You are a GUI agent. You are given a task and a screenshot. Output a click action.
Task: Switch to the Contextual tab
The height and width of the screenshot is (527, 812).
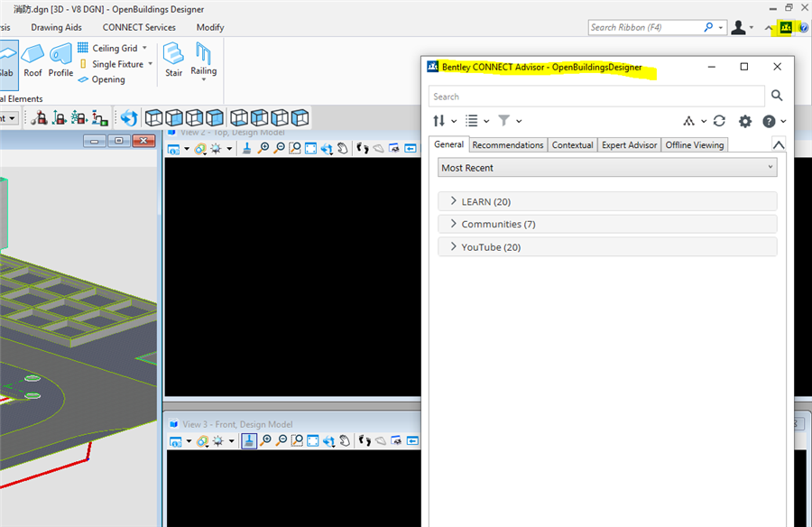coord(572,145)
